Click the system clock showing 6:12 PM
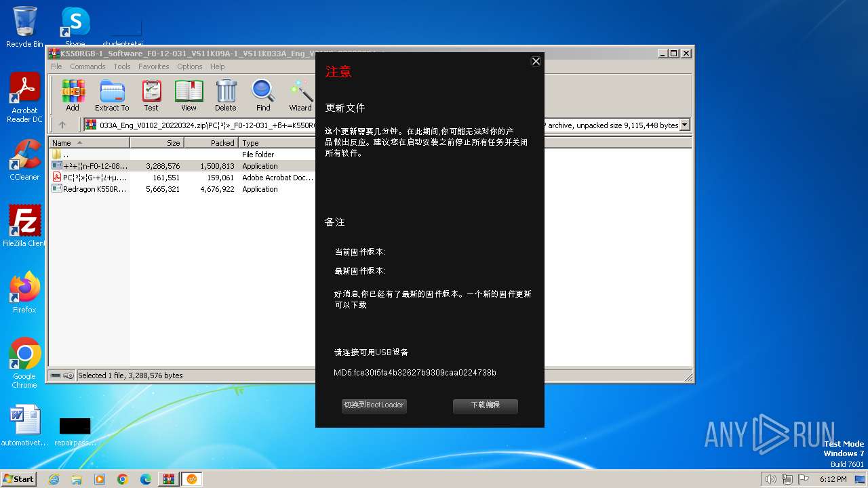Image resolution: width=868 pixels, height=488 pixels. click(833, 479)
